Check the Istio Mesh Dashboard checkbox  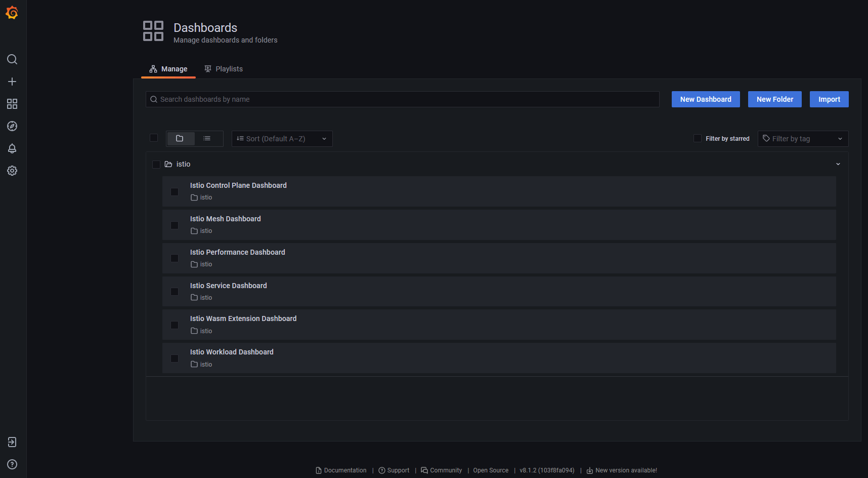(x=175, y=225)
